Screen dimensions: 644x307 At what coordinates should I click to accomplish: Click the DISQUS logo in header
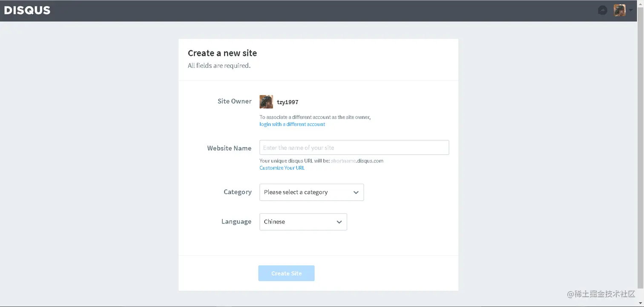pyautogui.click(x=27, y=10)
